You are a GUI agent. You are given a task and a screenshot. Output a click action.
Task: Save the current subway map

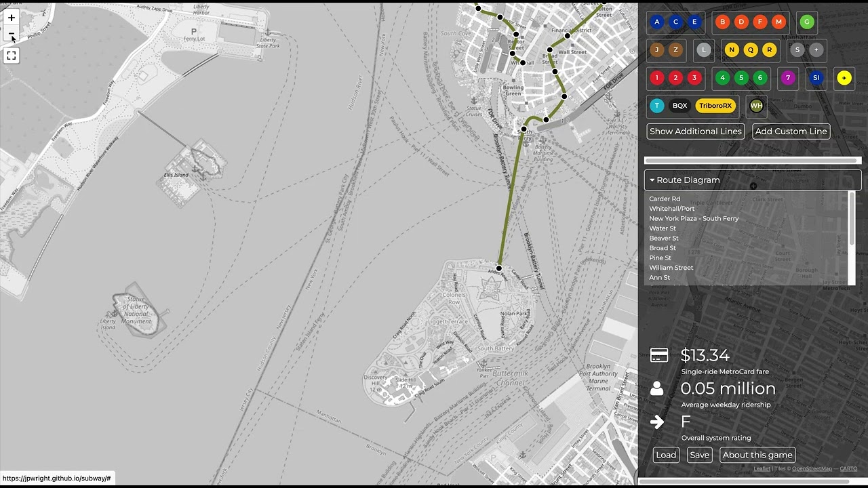(x=699, y=455)
